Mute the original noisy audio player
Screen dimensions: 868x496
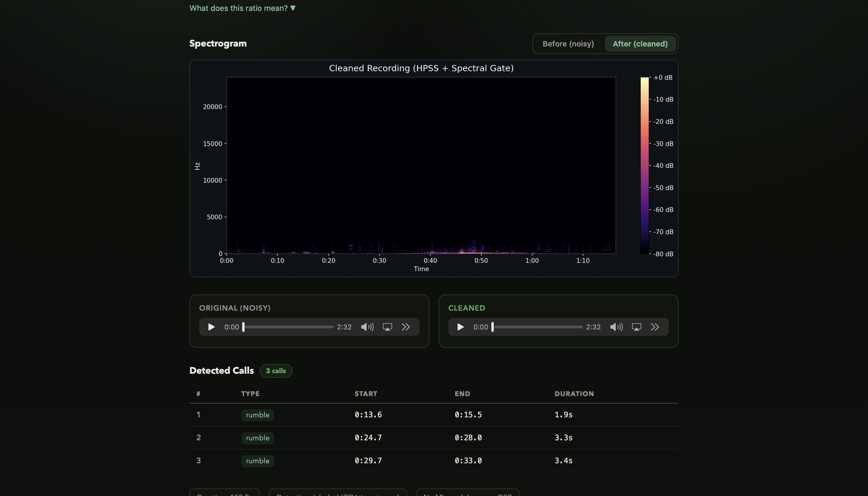point(367,327)
